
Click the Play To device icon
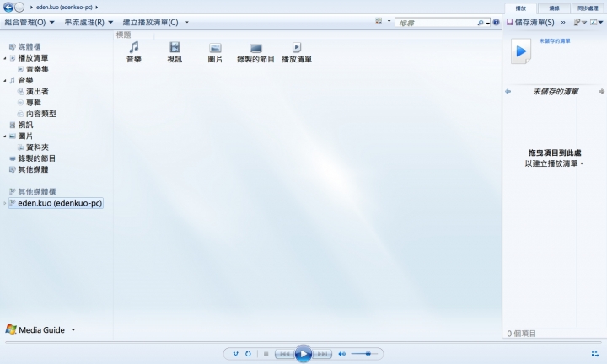click(x=577, y=23)
